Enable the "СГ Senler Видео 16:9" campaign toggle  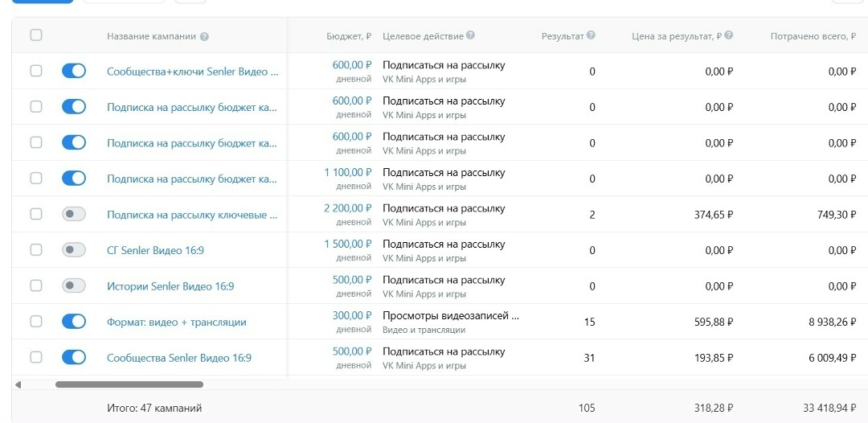click(74, 250)
